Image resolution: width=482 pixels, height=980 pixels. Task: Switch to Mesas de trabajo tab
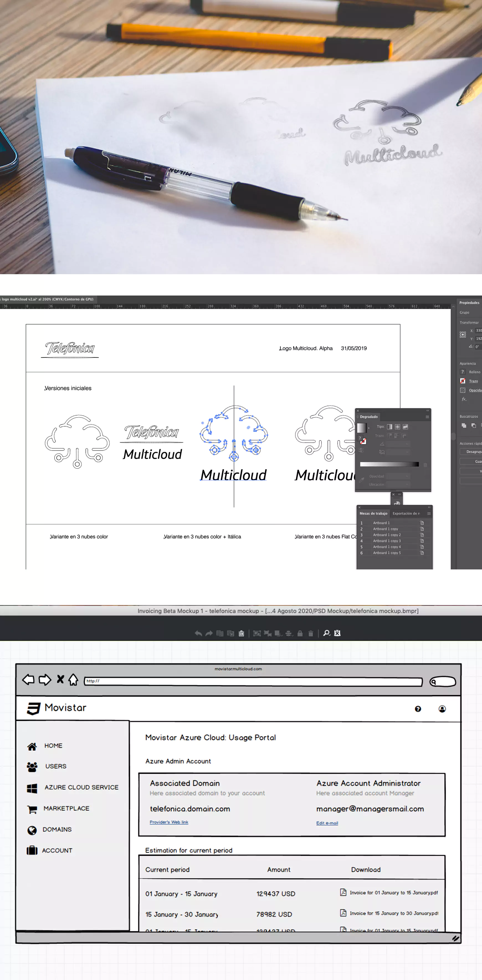[373, 513]
